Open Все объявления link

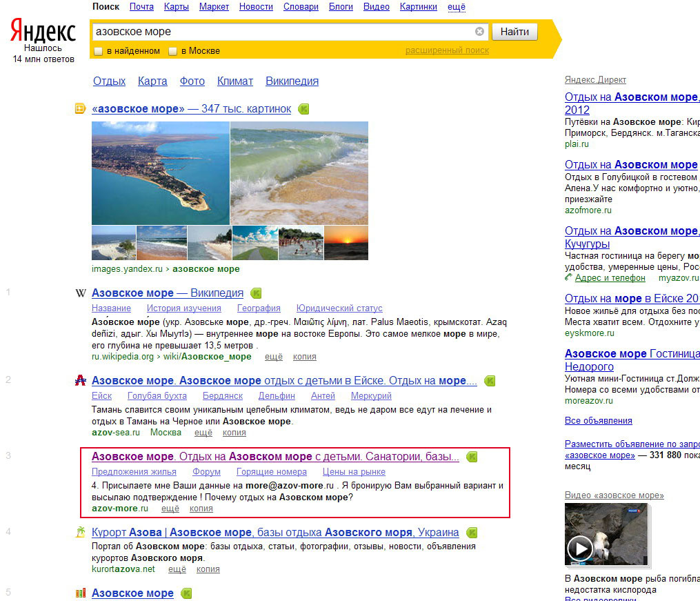click(598, 421)
